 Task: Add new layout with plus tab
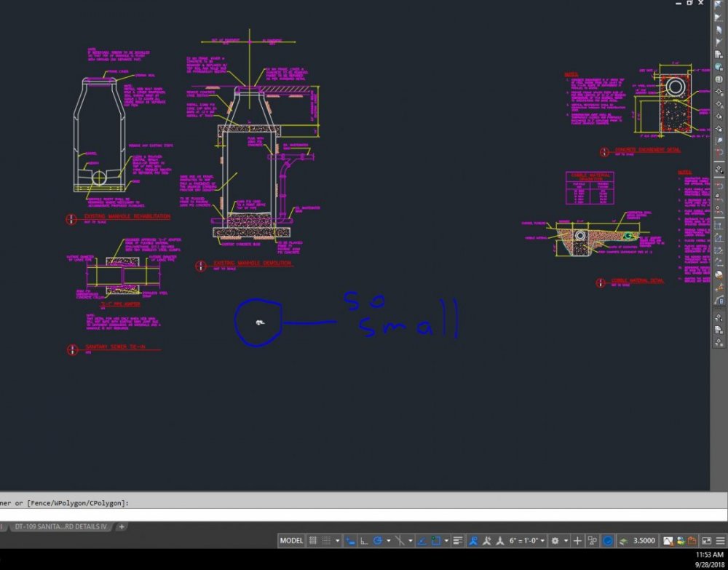pyautogui.click(x=122, y=527)
